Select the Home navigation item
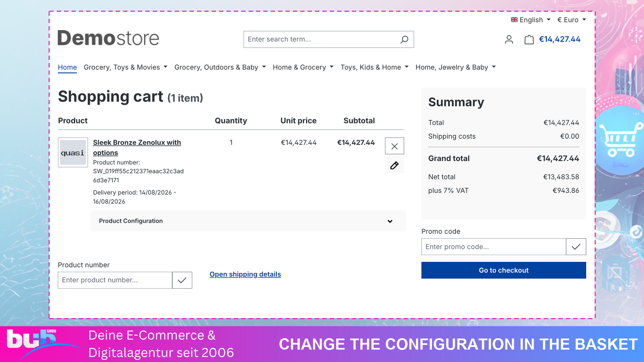Screen dimensions: 644x362 pos(67,67)
